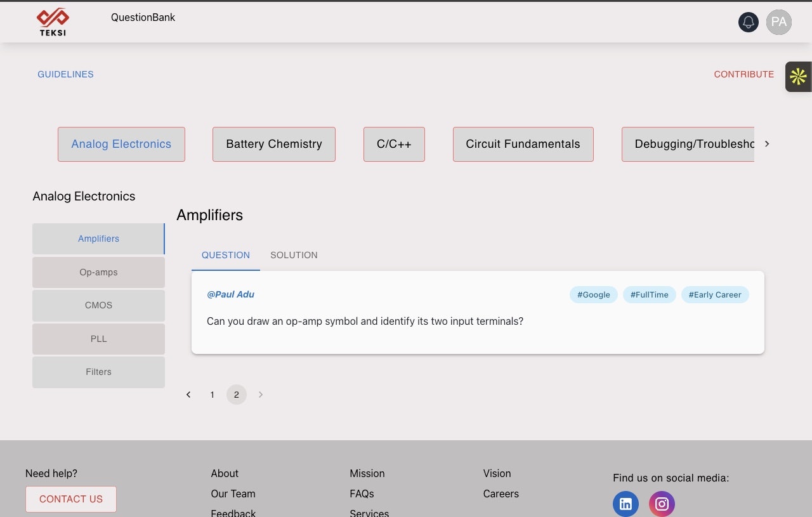Screen dimensions: 812x517
Task: Open the Mission footer link
Action: tap(367, 473)
